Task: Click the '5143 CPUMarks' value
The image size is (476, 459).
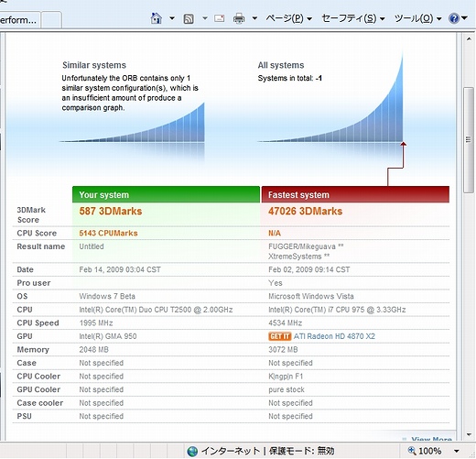Action: (108, 233)
